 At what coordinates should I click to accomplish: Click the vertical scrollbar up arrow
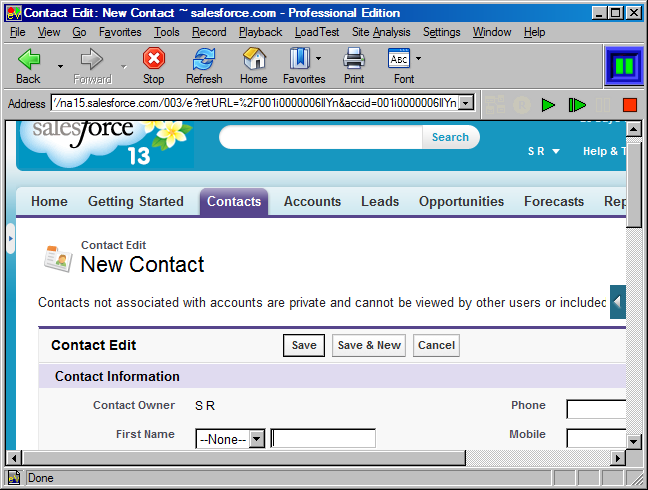(x=634, y=129)
